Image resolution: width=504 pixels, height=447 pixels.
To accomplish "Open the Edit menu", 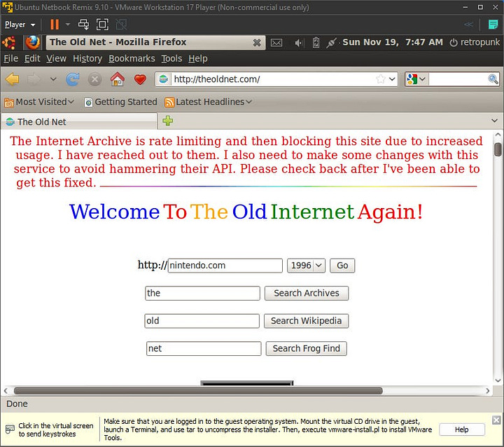I will 32,59.
